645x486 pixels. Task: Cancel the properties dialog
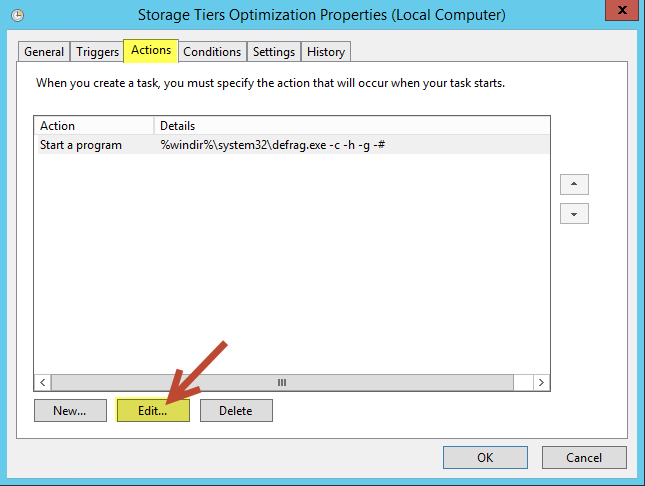click(x=584, y=458)
